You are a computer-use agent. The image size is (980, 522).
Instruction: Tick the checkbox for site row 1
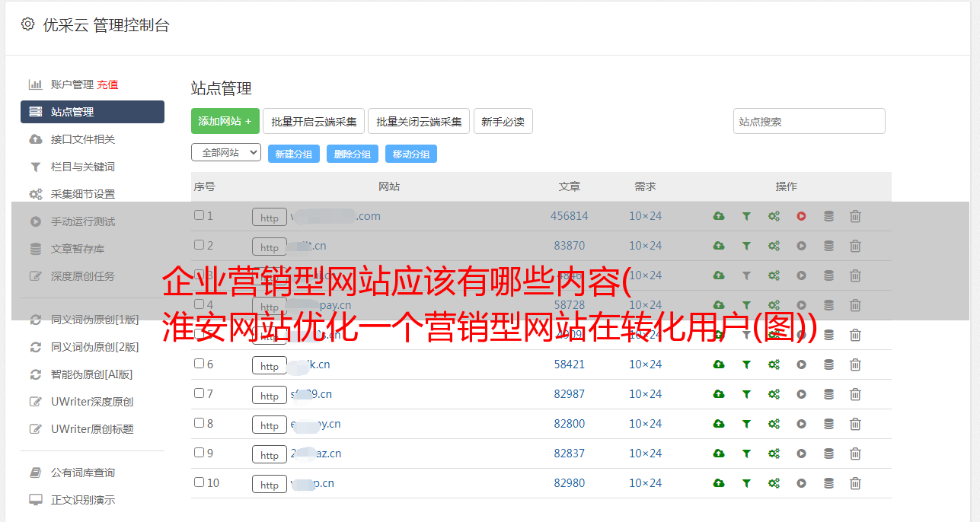click(x=199, y=215)
